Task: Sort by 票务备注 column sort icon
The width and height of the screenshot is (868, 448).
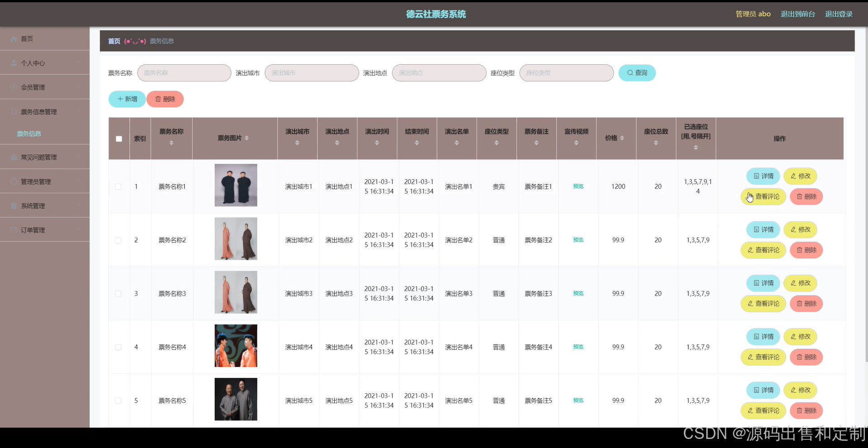Action: pos(536,143)
